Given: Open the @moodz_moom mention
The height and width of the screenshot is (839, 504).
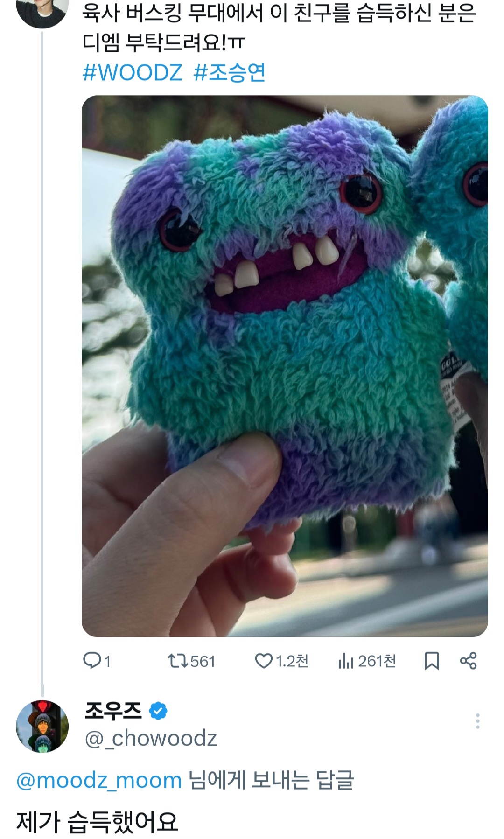Looking at the screenshot, I should pos(99,780).
